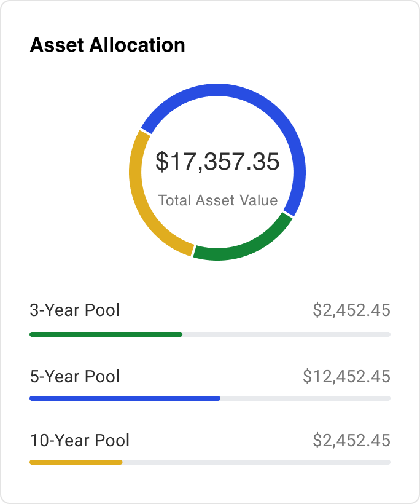The image size is (420, 504).
Task: Click the gray unfilled 10-Year Pool track
Action: 256,462
